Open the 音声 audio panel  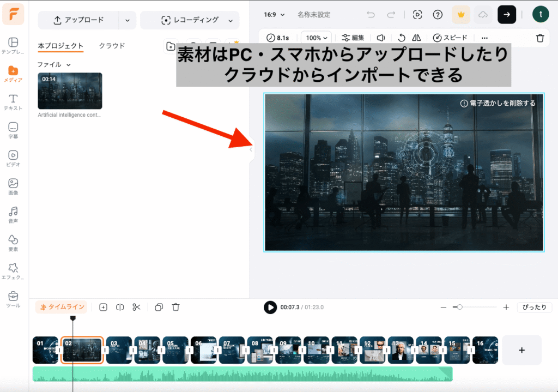(x=13, y=215)
